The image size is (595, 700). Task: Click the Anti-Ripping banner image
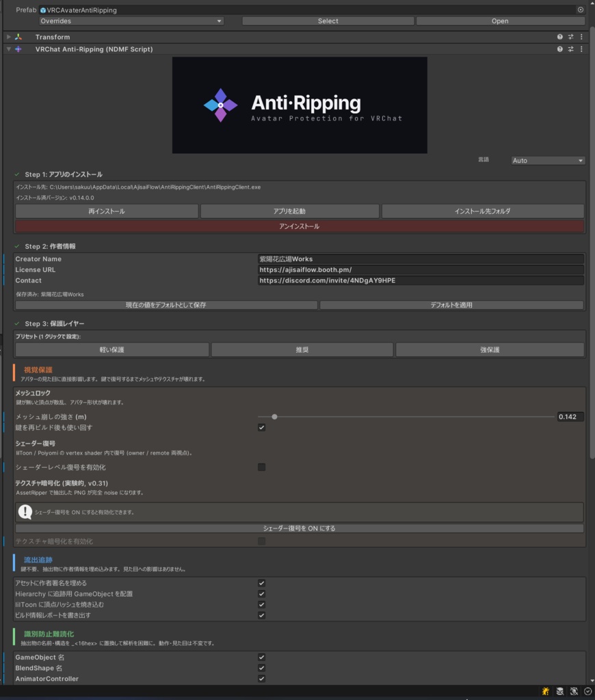coord(300,105)
